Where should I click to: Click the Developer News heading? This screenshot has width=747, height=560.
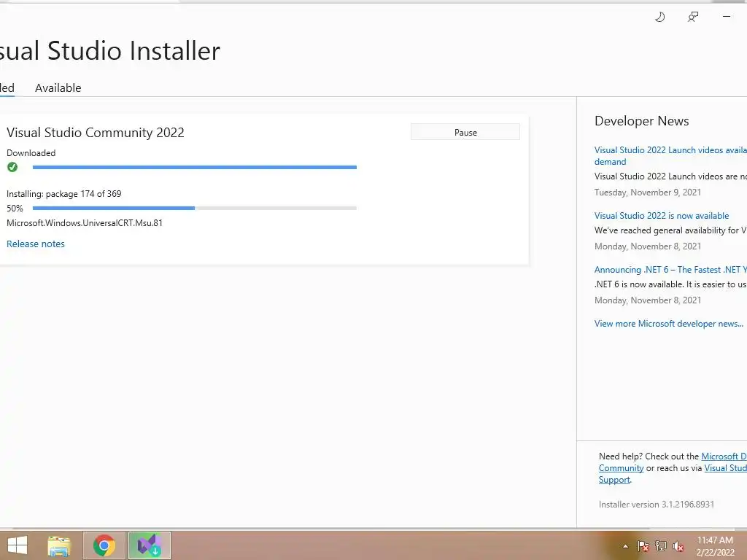642,121
